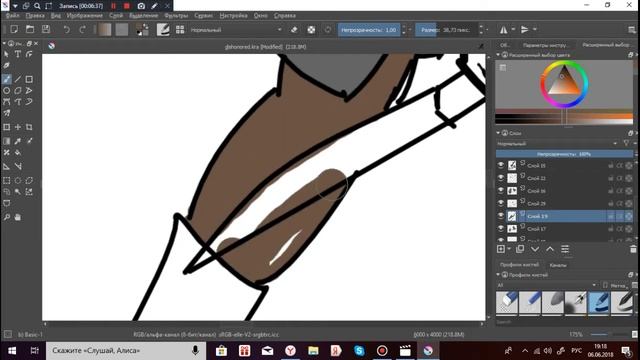This screenshot has height=360, width=640.
Task: Select layer Слой 22 row
Action: (x=564, y=178)
